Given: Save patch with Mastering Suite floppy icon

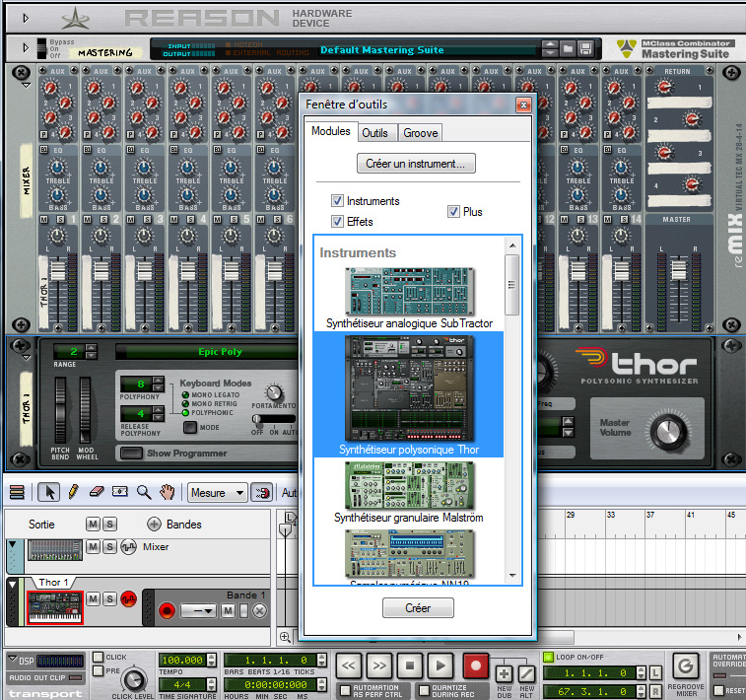Looking at the screenshot, I should tap(585, 48).
